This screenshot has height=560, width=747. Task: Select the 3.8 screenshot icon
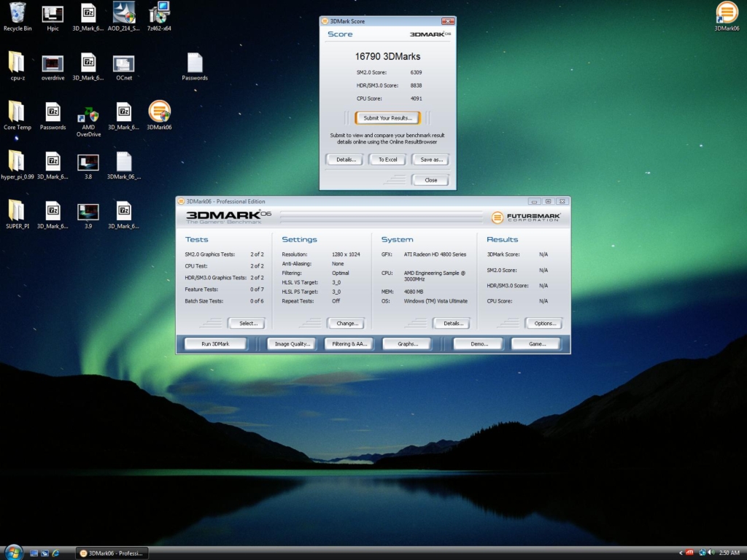tap(88, 166)
